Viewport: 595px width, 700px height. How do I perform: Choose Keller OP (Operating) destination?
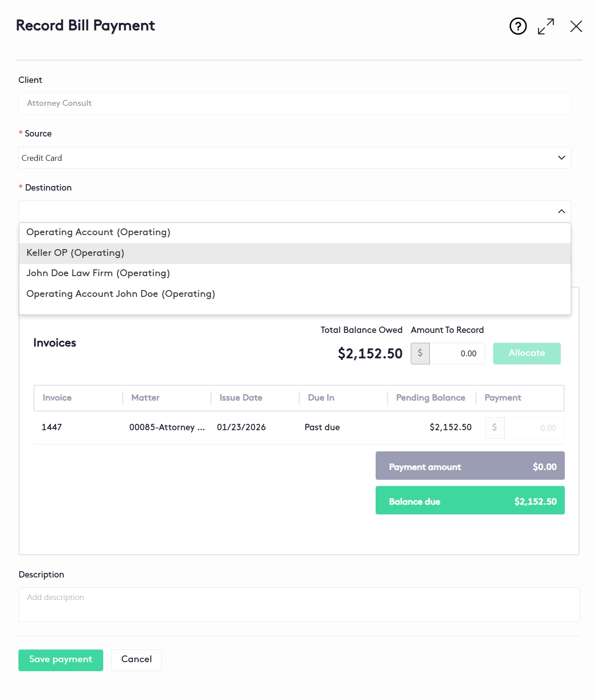point(75,253)
